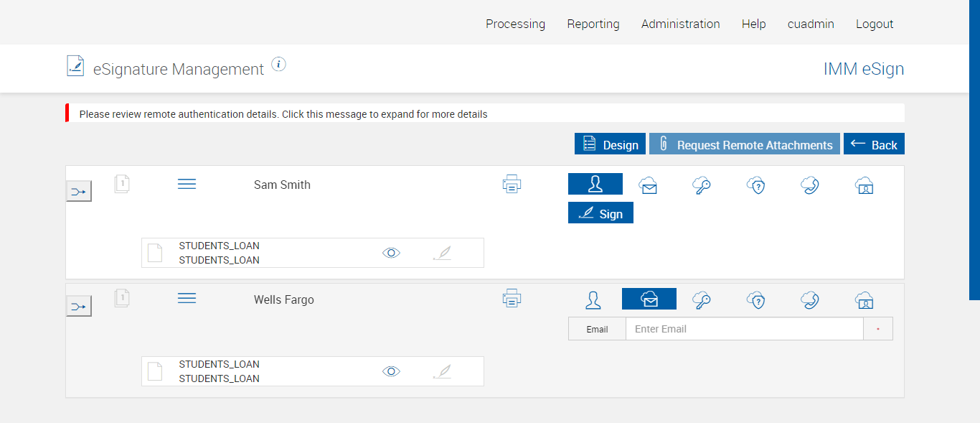Select in-person signer icon for Wells Fargo

(x=593, y=299)
